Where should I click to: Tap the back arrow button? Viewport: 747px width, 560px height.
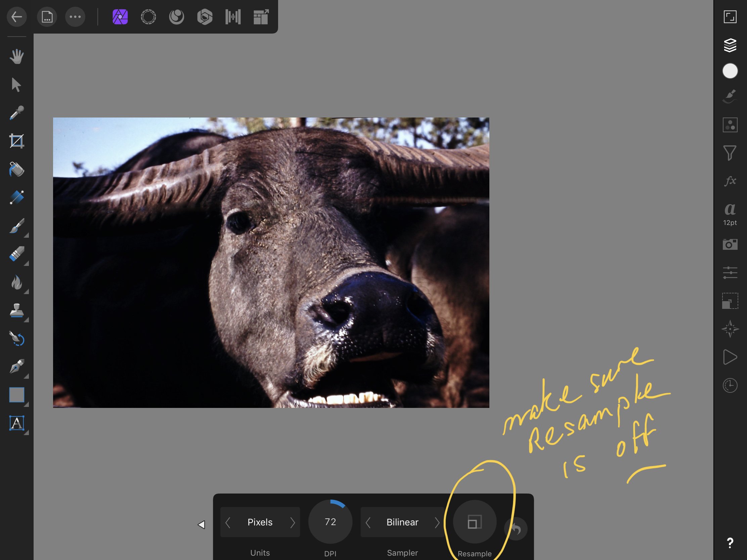tap(16, 16)
